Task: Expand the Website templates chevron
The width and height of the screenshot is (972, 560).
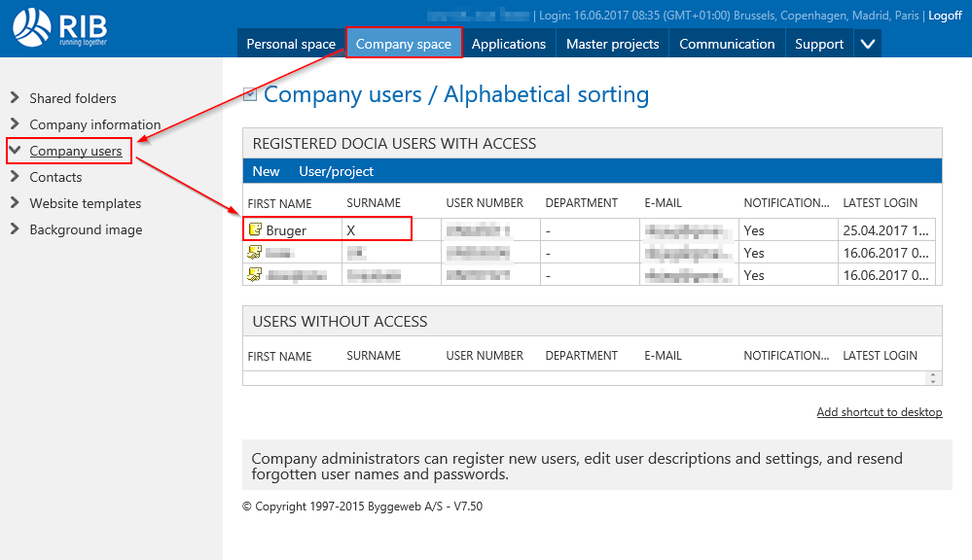Action: (x=15, y=203)
